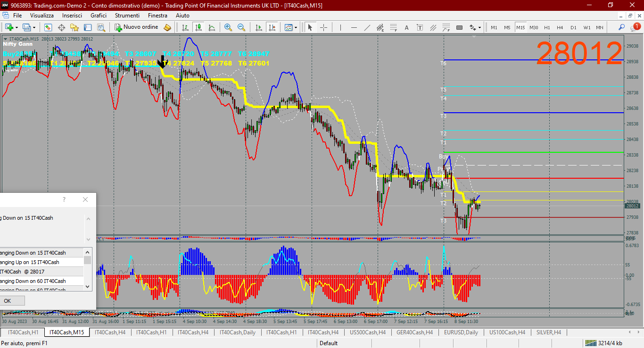Expand the profiles dropdown arrow
Viewport: 644px width, 348px height.
click(x=34, y=28)
